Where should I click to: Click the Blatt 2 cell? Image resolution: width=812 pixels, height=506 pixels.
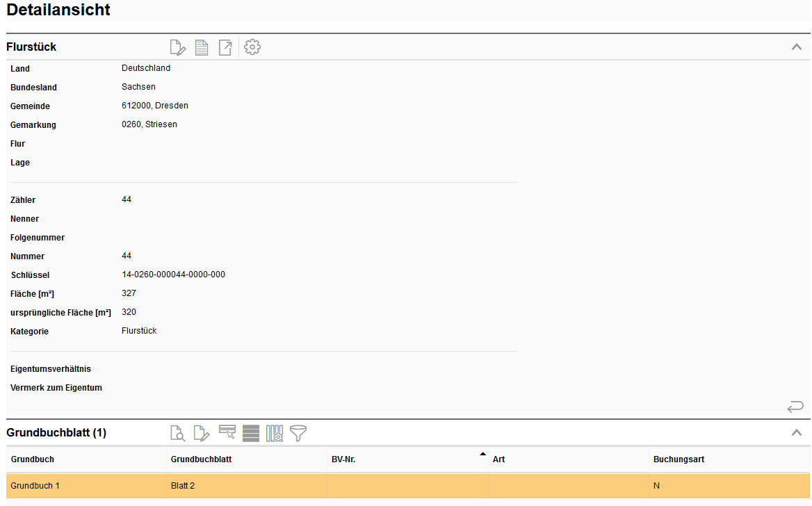(183, 486)
